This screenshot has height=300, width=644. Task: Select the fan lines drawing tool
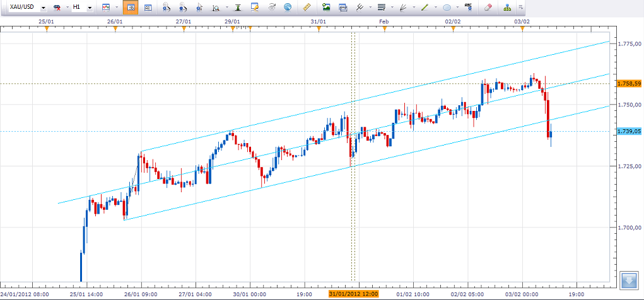point(403,8)
